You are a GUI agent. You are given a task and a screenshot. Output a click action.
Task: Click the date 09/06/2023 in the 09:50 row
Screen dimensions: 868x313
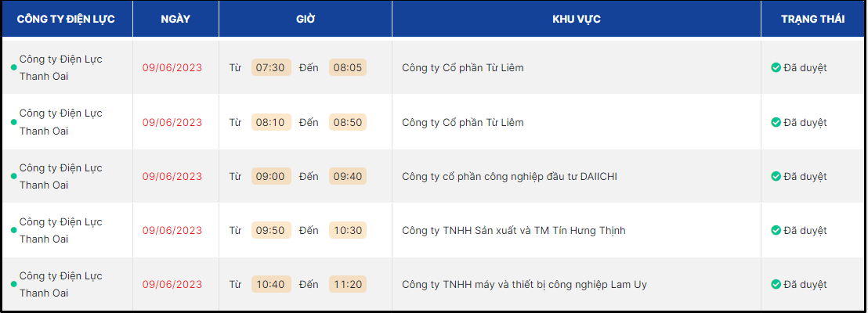[x=172, y=231]
